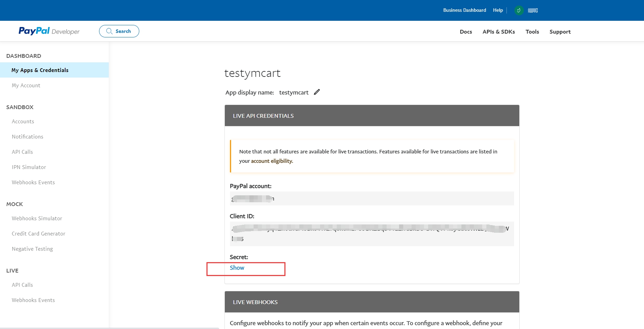Open API Calls under Live
This screenshot has width=644, height=329.
[22, 285]
